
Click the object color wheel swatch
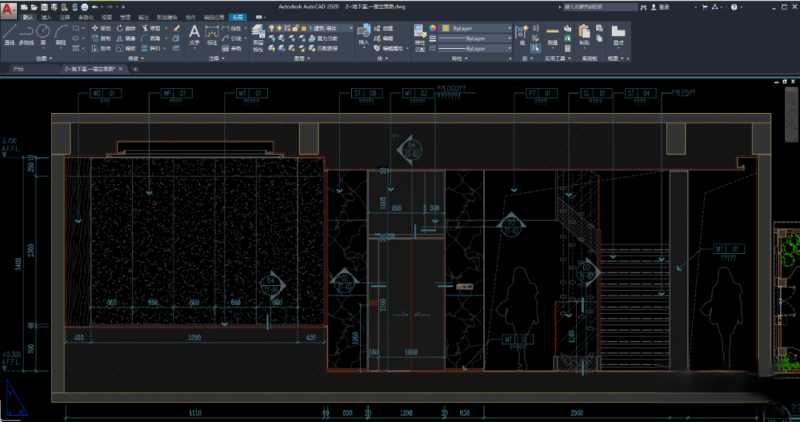click(x=431, y=28)
